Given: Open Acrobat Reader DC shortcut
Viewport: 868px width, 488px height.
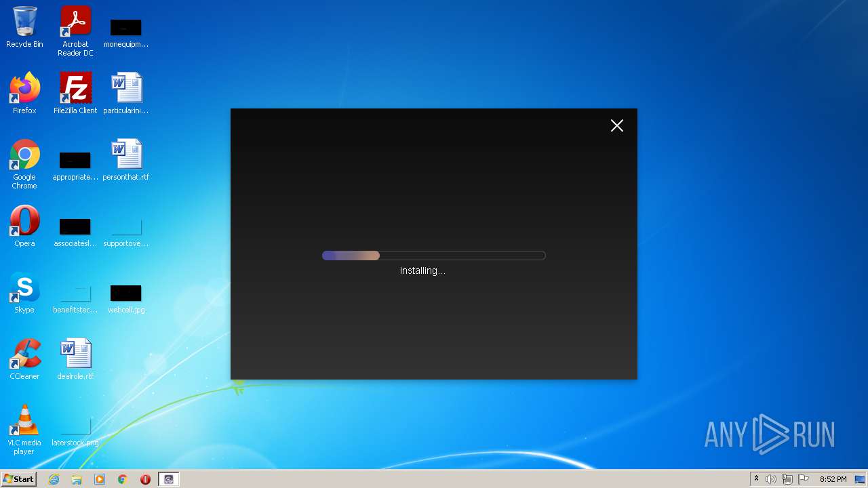Looking at the screenshot, I should [75, 31].
